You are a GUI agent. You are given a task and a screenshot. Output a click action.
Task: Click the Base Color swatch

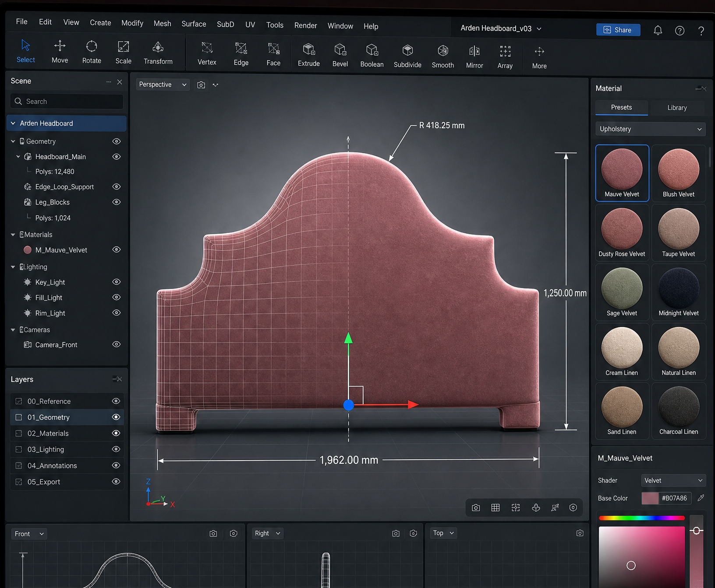[650, 498]
